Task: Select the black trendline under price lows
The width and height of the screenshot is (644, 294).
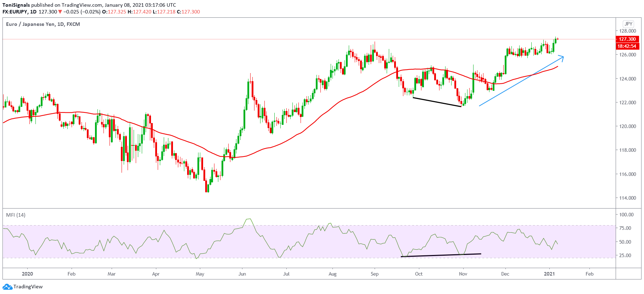Action: [437, 102]
